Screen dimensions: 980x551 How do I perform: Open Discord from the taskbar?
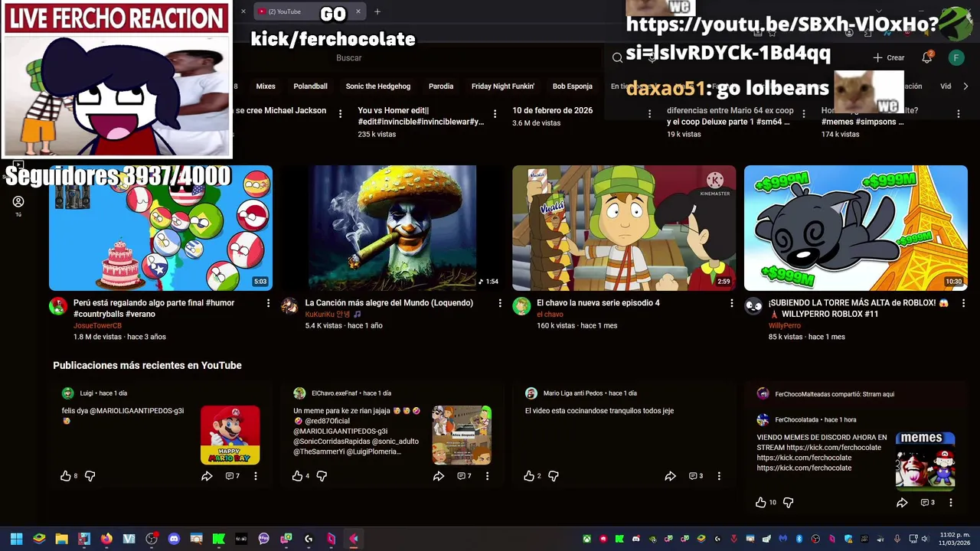tap(174, 539)
